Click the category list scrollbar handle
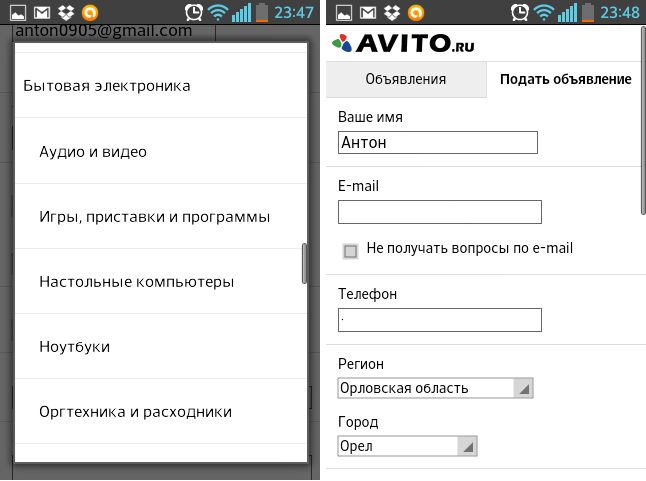Image resolution: width=646 pixels, height=481 pixels. tap(304, 263)
